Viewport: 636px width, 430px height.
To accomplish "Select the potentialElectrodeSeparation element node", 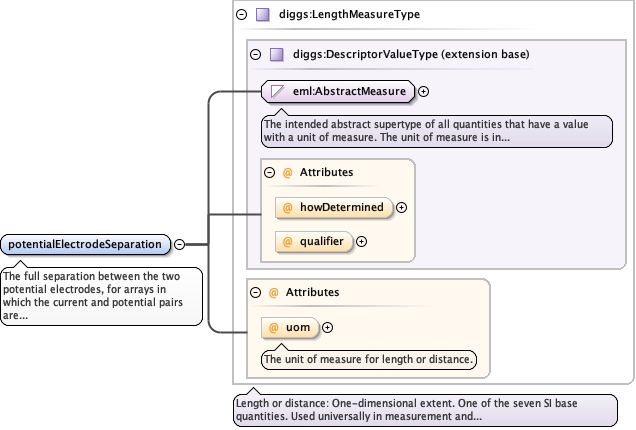I will [86, 245].
